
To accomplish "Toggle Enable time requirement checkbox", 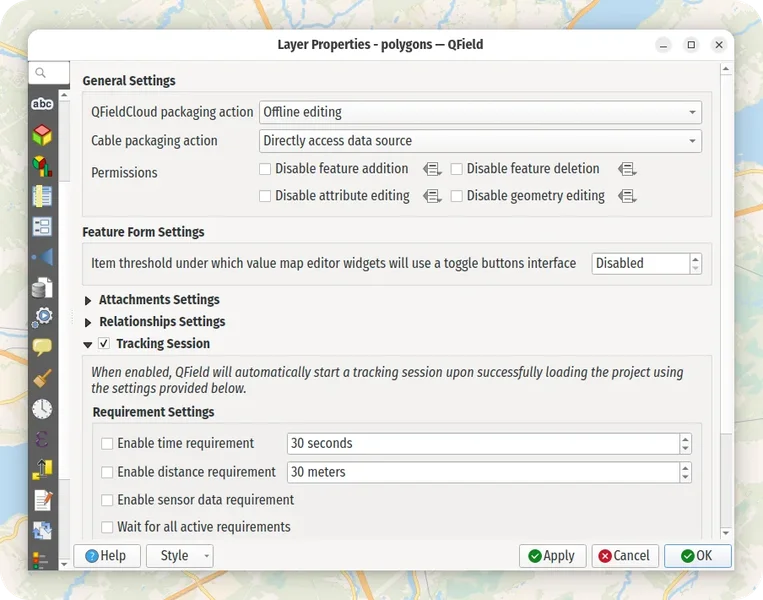I will coord(107,444).
